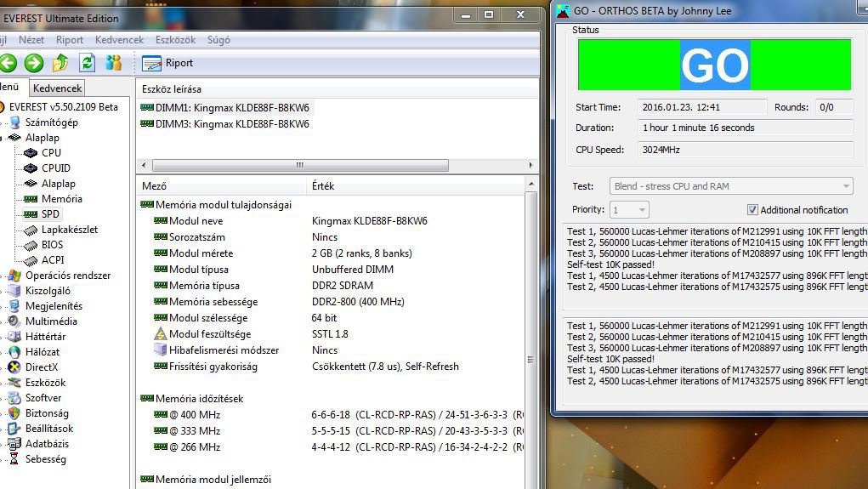Click the users icon in EVEREST toolbar

(x=113, y=63)
